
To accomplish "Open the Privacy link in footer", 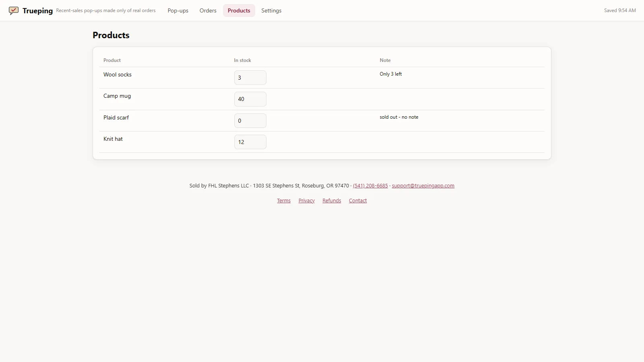I will [x=307, y=201].
